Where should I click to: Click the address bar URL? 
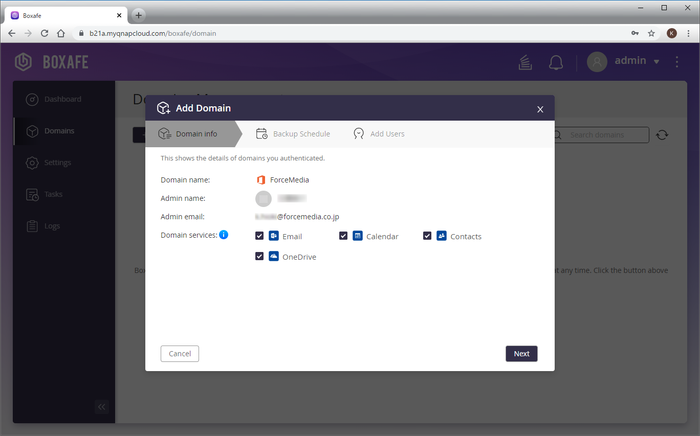click(x=153, y=33)
